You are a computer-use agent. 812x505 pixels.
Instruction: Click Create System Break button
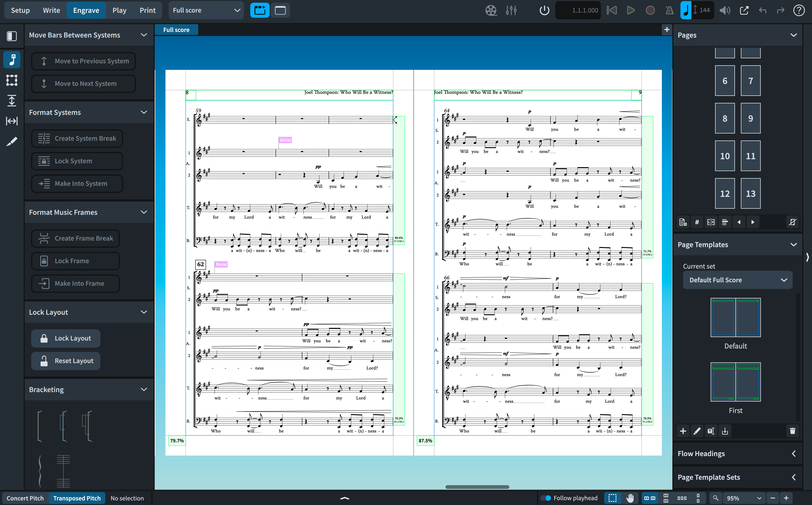[x=77, y=138]
